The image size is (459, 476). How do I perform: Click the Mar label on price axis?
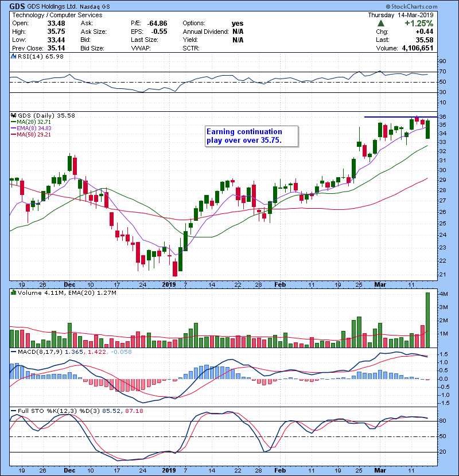(x=380, y=285)
